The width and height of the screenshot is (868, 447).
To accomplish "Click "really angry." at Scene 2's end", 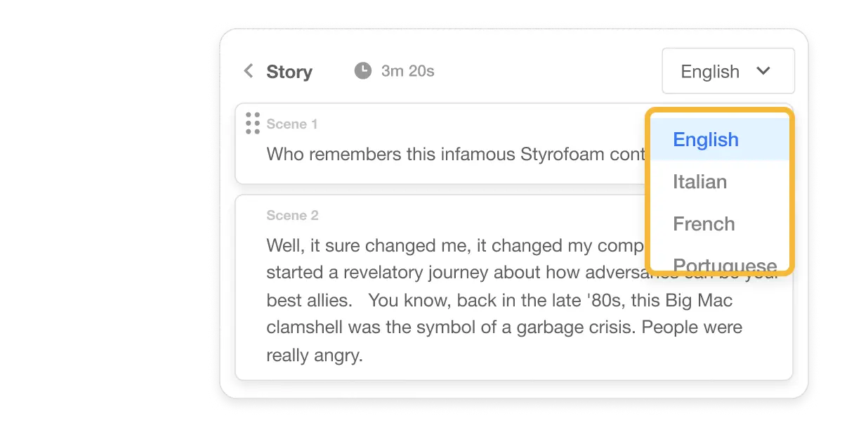I will (314, 355).
